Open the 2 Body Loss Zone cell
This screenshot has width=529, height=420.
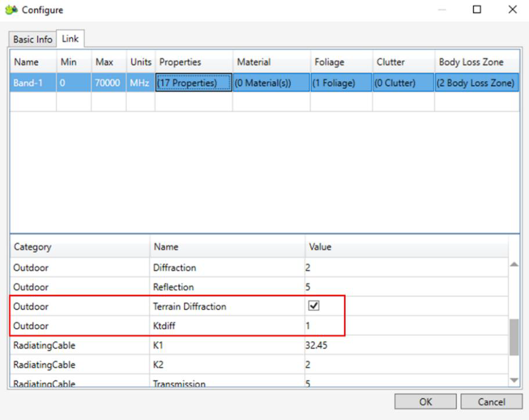(476, 83)
